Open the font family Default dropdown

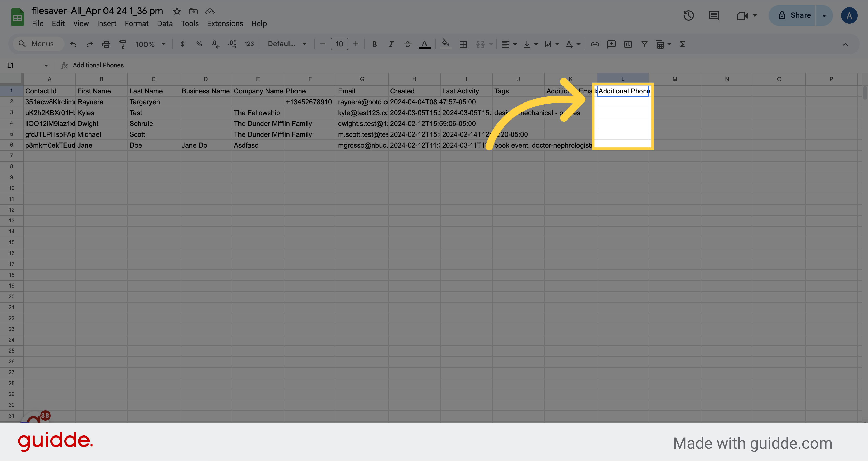coord(287,44)
